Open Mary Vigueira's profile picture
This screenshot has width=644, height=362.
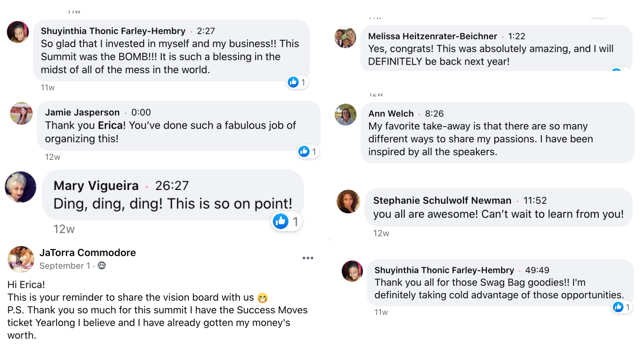click(20, 187)
